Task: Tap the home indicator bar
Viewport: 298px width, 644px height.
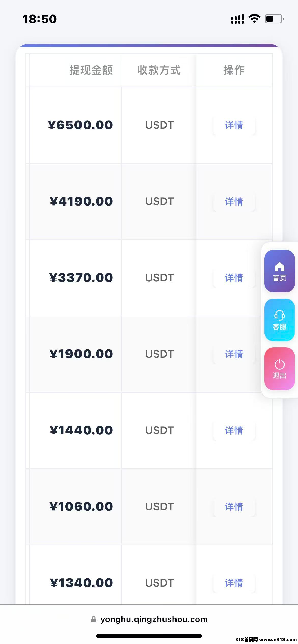Action: click(x=149, y=636)
